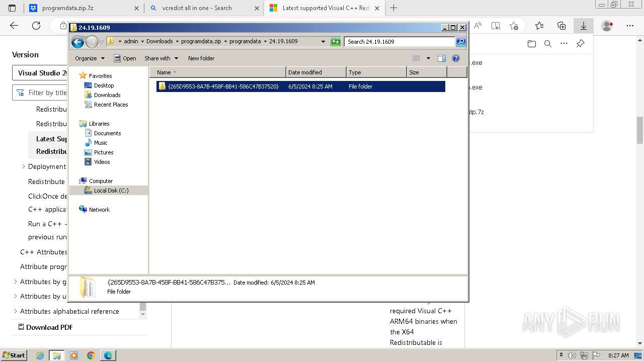
Task: Open a new browser tab
Action: pyautogui.click(x=393, y=8)
